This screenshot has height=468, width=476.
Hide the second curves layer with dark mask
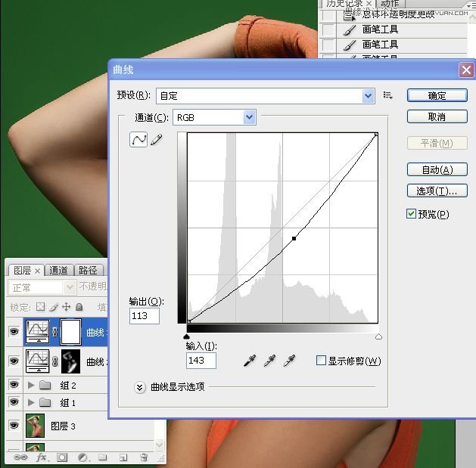click(14, 361)
